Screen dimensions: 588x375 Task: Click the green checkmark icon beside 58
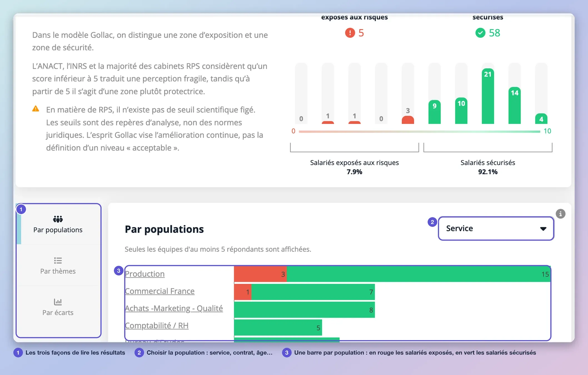pos(480,33)
